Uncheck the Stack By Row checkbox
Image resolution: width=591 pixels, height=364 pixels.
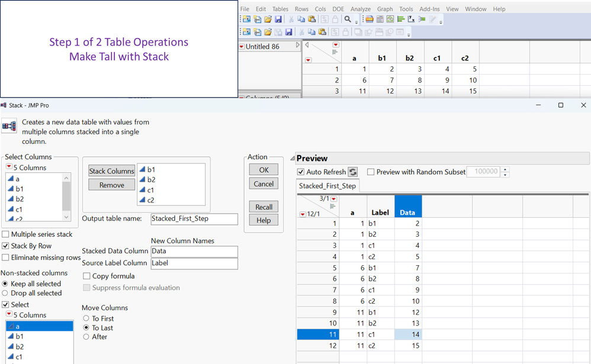click(6, 246)
